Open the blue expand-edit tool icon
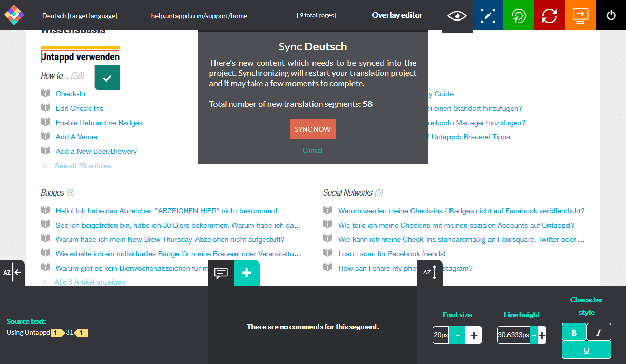Viewport: 626px width, 364px height. (488, 15)
